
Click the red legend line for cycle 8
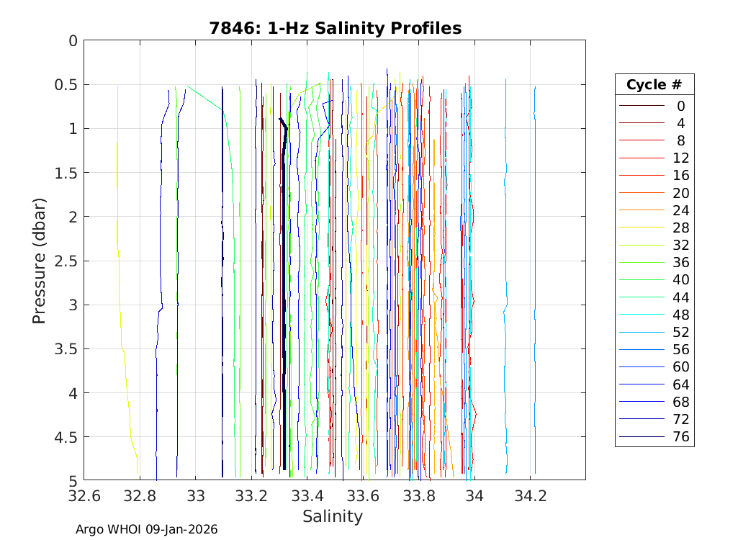point(642,140)
